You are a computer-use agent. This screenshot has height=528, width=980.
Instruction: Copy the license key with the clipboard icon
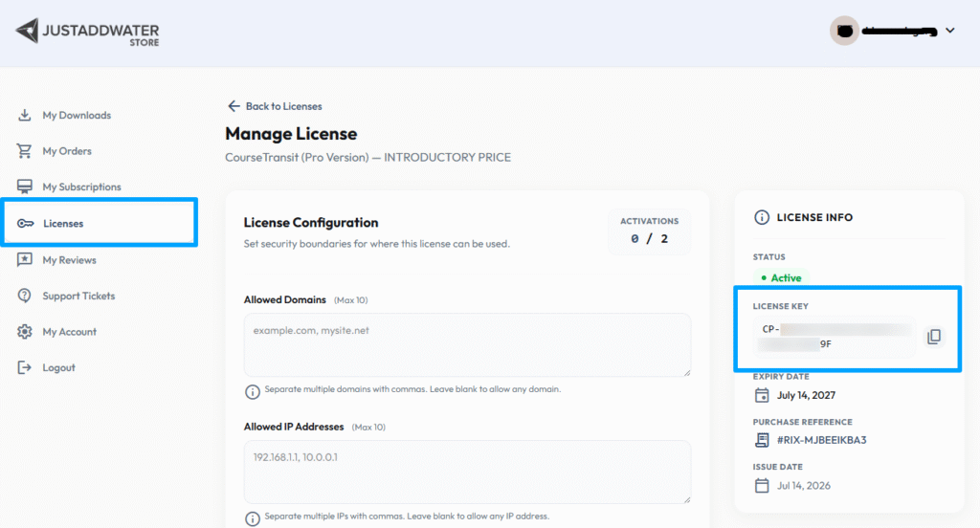(x=934, y=336)
